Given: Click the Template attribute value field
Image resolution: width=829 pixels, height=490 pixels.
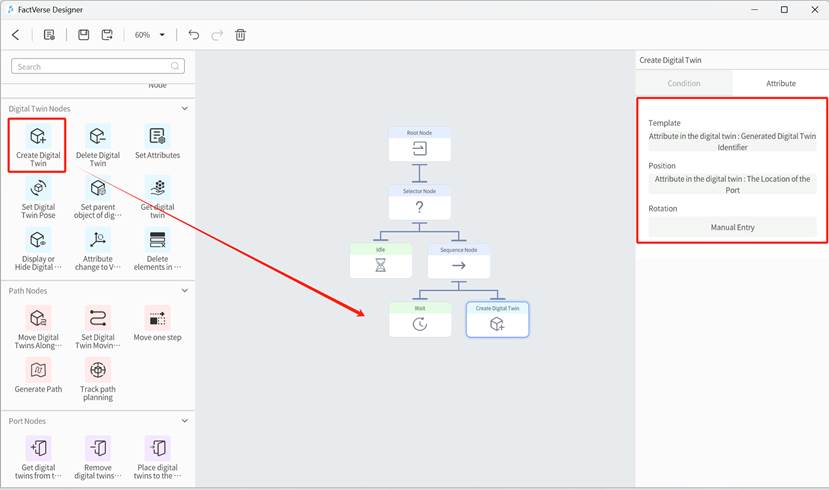Looking at the screenshot, I should click(x=732, y=141).
